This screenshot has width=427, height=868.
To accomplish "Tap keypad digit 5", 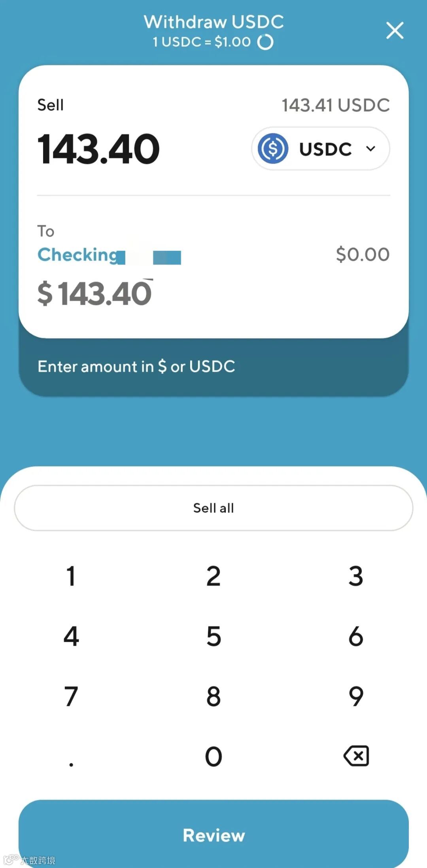I will (213, 636).
